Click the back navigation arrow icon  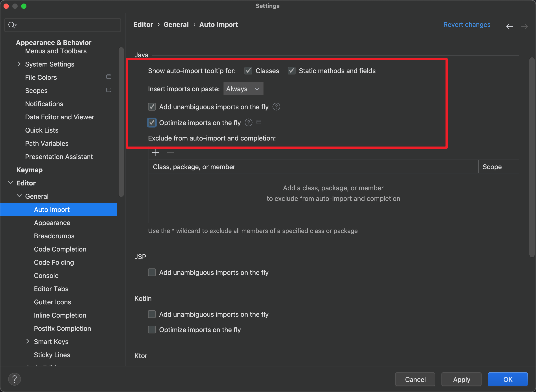(x=509, y=26)
